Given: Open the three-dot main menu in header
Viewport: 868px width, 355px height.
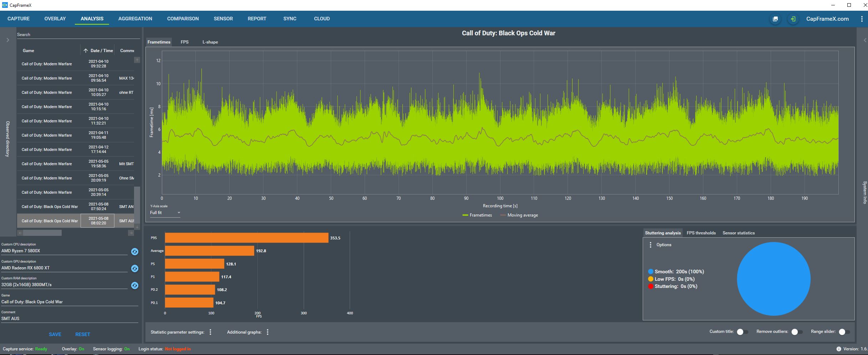Looking at the screenshot, I should (x=862, y=19).
